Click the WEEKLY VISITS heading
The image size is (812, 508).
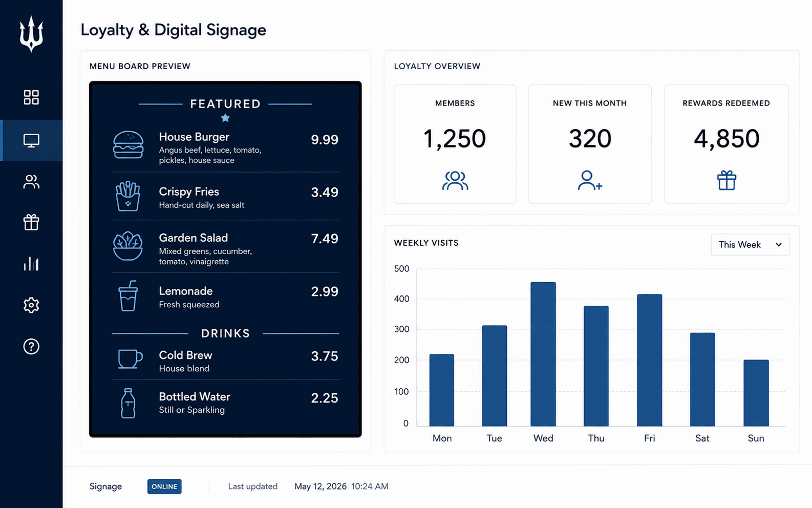click(426, 243)
